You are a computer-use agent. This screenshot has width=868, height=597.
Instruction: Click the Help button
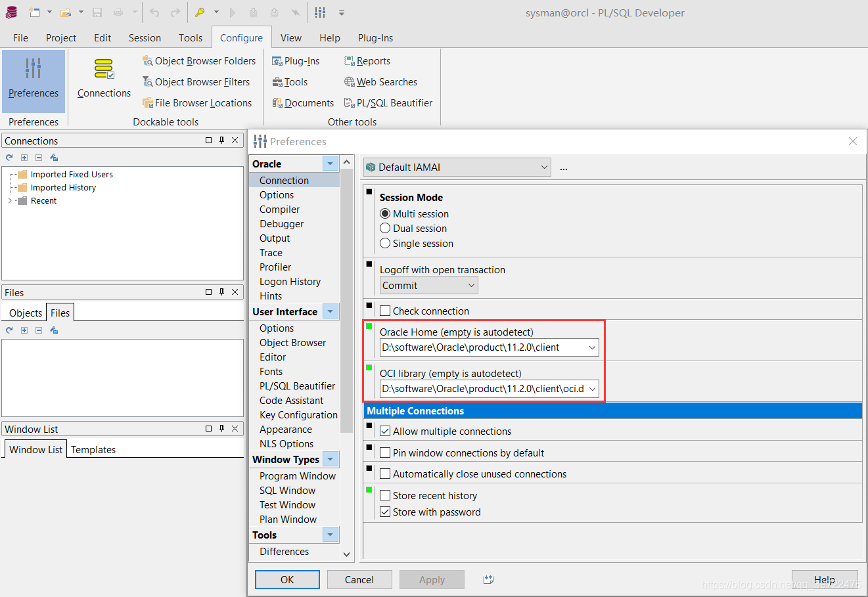click(x=825, y=579)
